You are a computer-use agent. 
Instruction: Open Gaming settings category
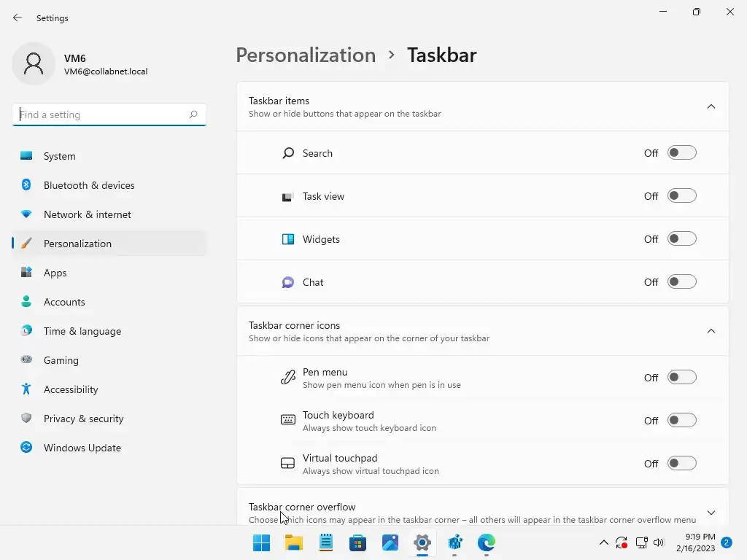click(x=109, y=360)
